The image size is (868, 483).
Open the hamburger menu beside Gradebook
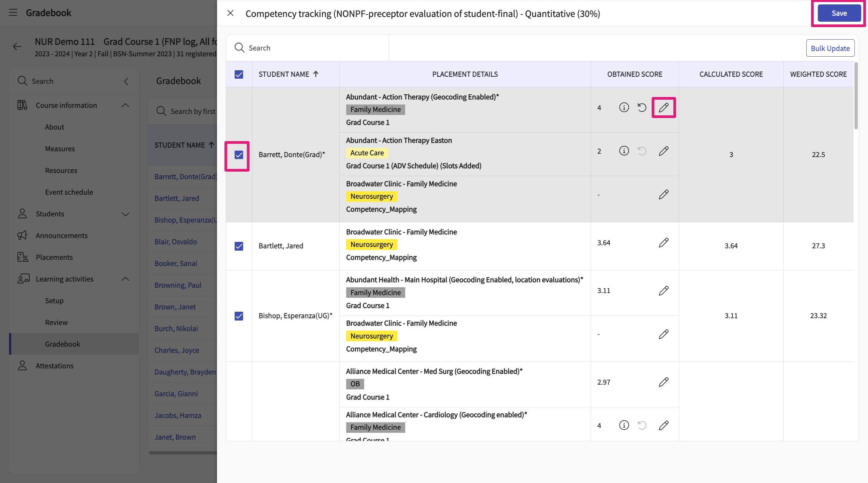[x=13, y=13]
